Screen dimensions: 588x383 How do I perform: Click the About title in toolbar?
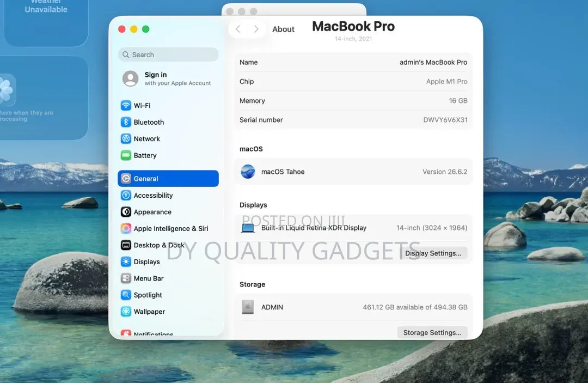click(x=283, y=29)
